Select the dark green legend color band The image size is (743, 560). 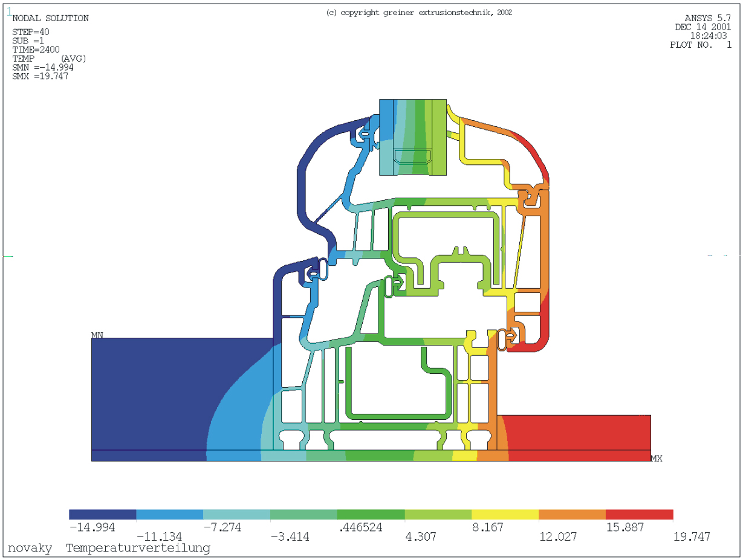coord(371,515)
